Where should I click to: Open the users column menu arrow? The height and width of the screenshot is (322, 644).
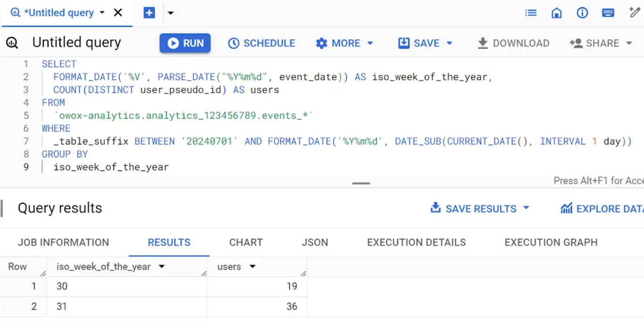click(x=252, y=267)
